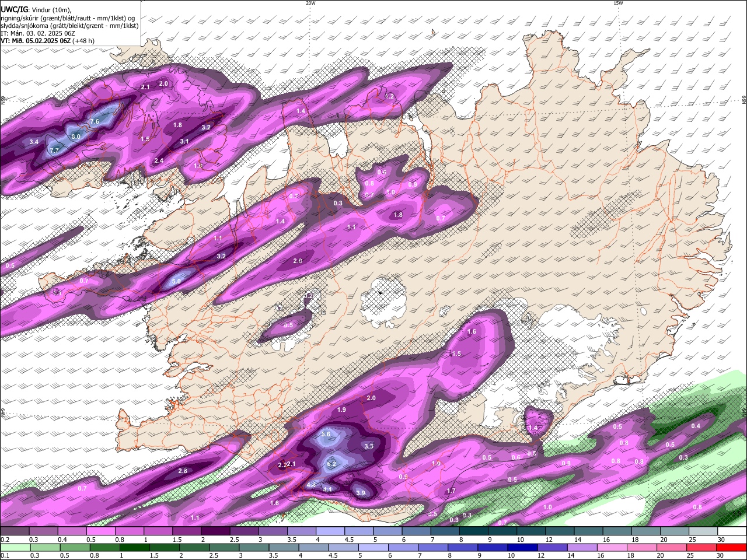
Task: Click the dark plum swatch labeled 2 in the upper legend row
Action: tap(215, 531)
